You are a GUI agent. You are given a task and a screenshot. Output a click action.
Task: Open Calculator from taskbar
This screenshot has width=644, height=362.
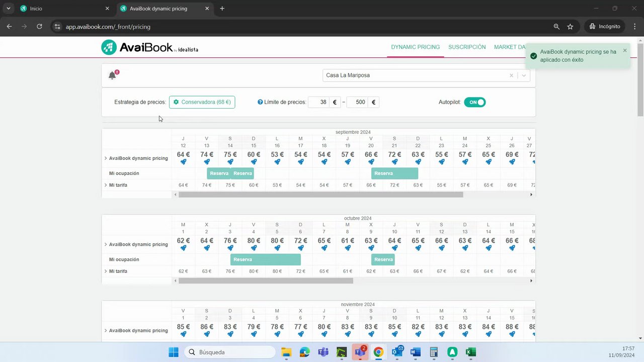tap(434, 352)
